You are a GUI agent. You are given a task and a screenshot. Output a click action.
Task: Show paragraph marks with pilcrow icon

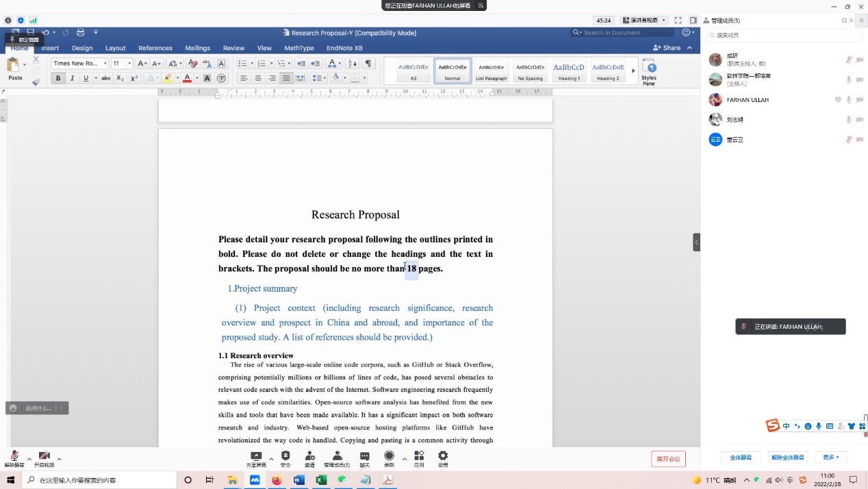point(368,64)
